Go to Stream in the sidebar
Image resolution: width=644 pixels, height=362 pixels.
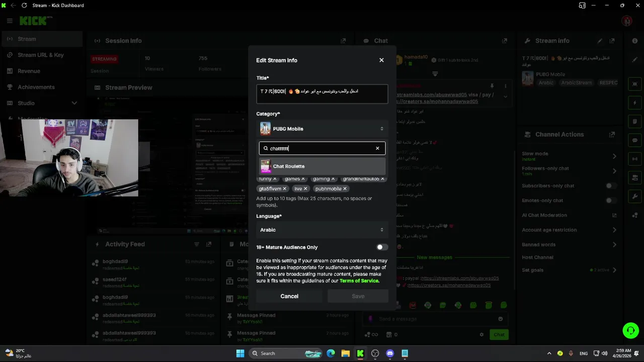[41, 39]
